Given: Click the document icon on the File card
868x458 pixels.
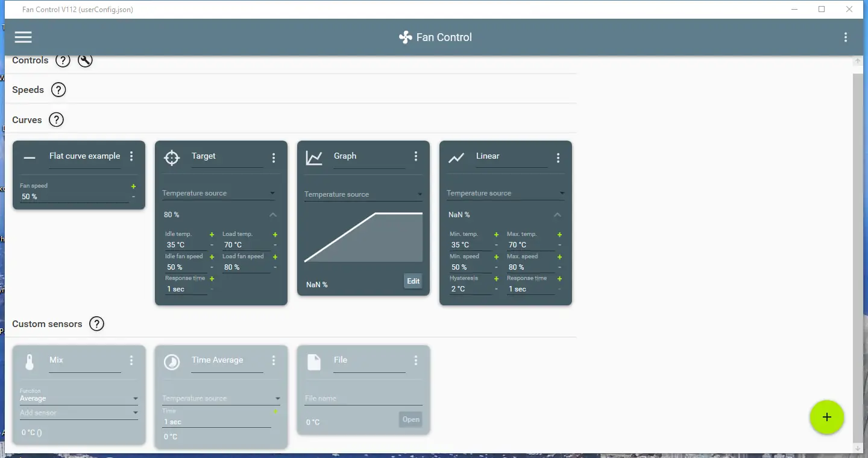Looking at the screenshot, I should [x=314, y=361].
